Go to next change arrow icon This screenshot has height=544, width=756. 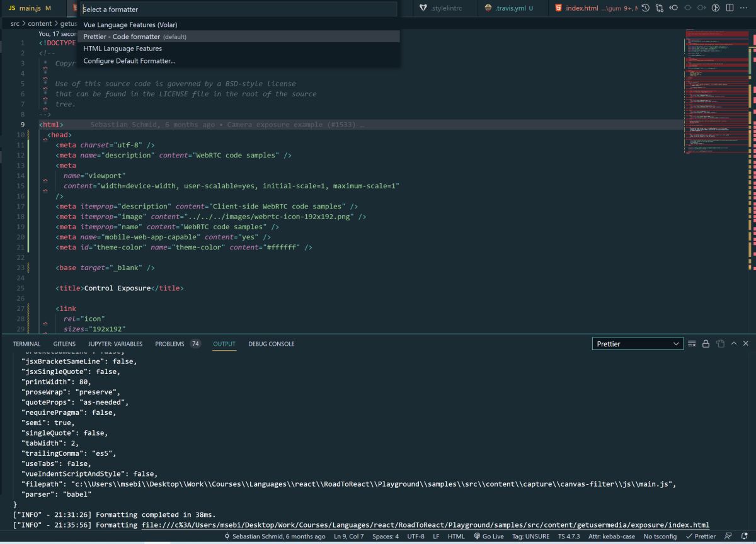701,8
